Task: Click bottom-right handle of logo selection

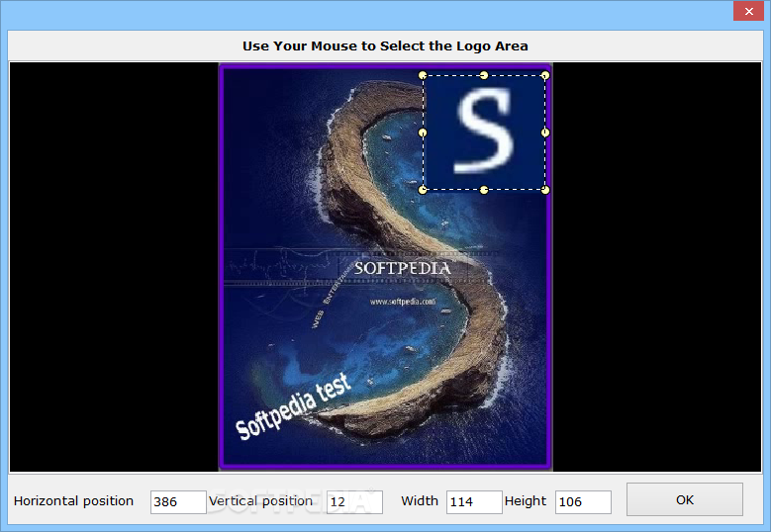Action: coord(544,190)
